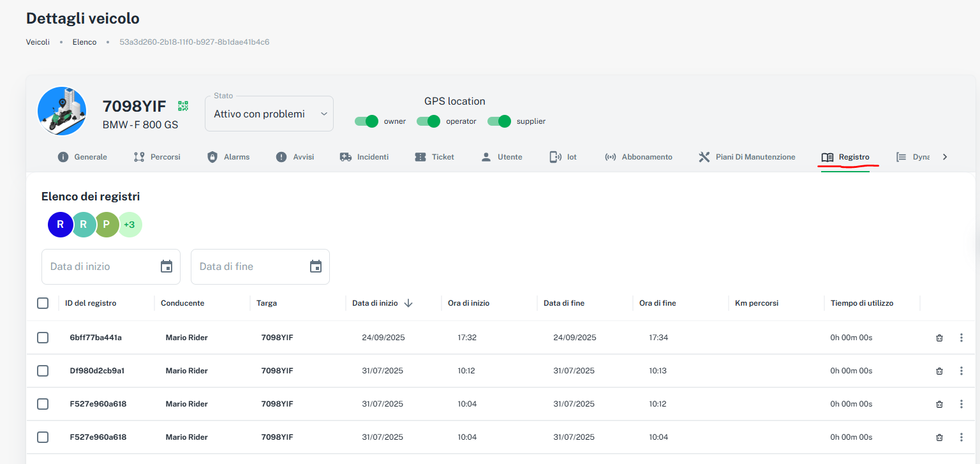This screenshot has height=464, width=980.
Task: Switch to the Piani Di Manutenzione tab
Action: [747, 157]
